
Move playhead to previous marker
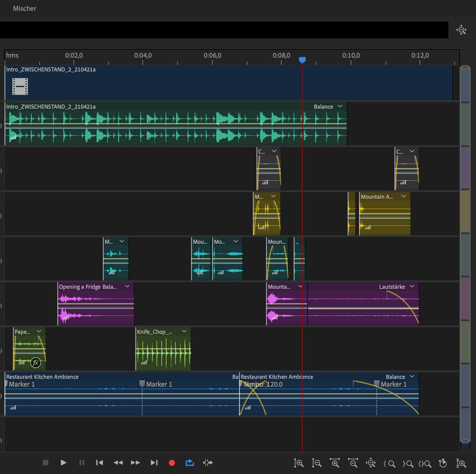[100, 463]
